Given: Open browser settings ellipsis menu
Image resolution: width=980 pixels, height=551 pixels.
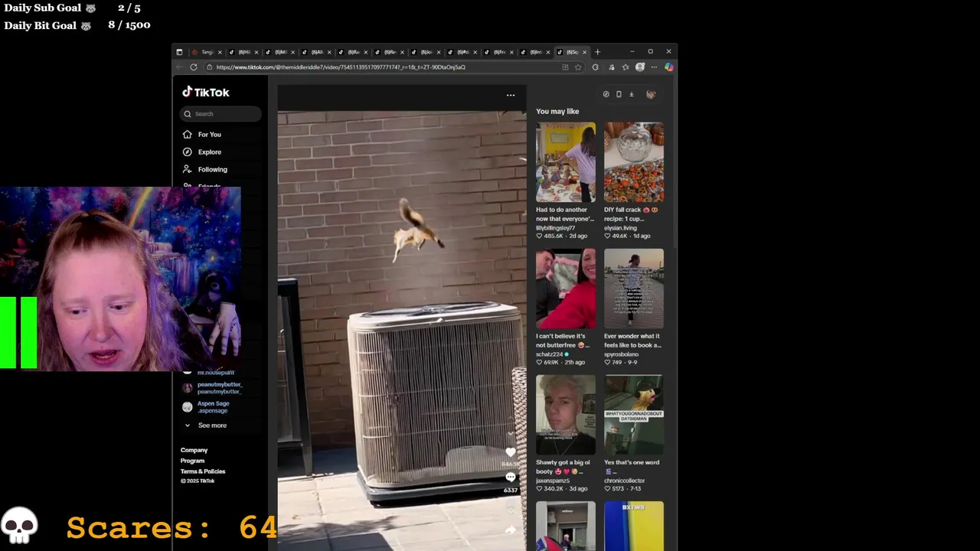Looking at the screenshot, I should 654,67.
